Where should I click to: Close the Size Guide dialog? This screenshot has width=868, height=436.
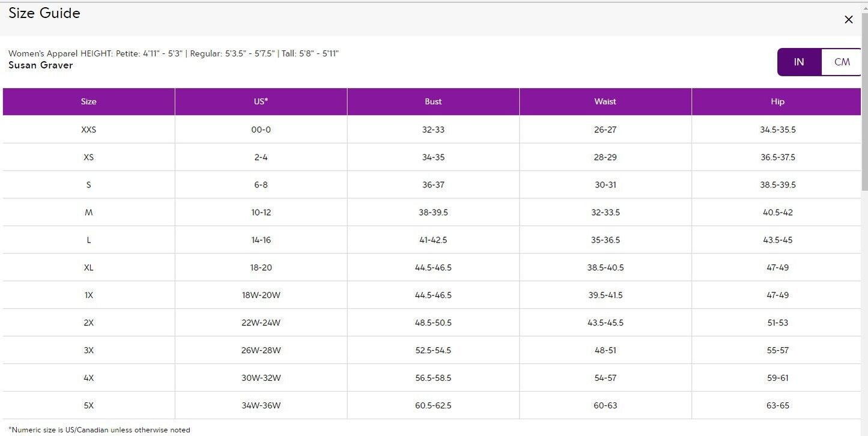(848, 20)
